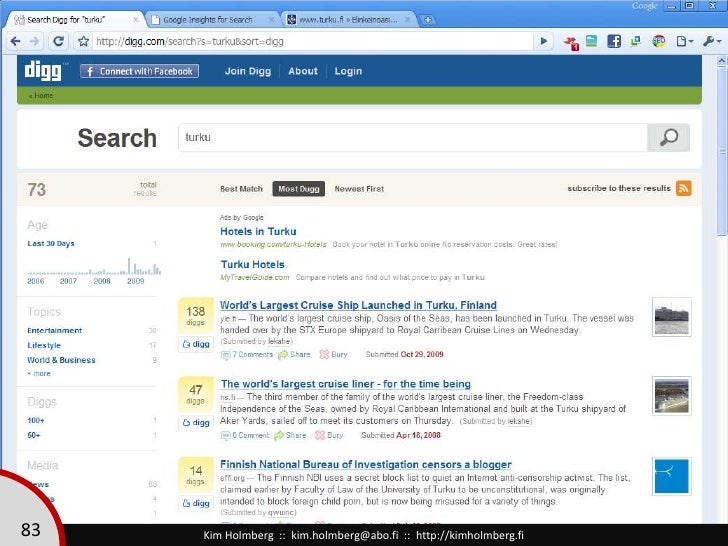Open the wrench settings menu
This screenshot has width=728, height=546.
(709, 41)
